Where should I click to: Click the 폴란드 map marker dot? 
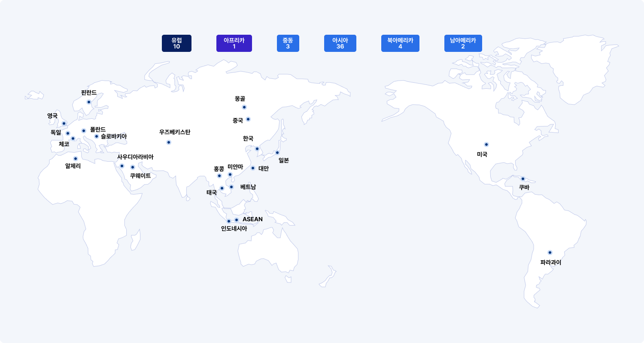[84, 131]
